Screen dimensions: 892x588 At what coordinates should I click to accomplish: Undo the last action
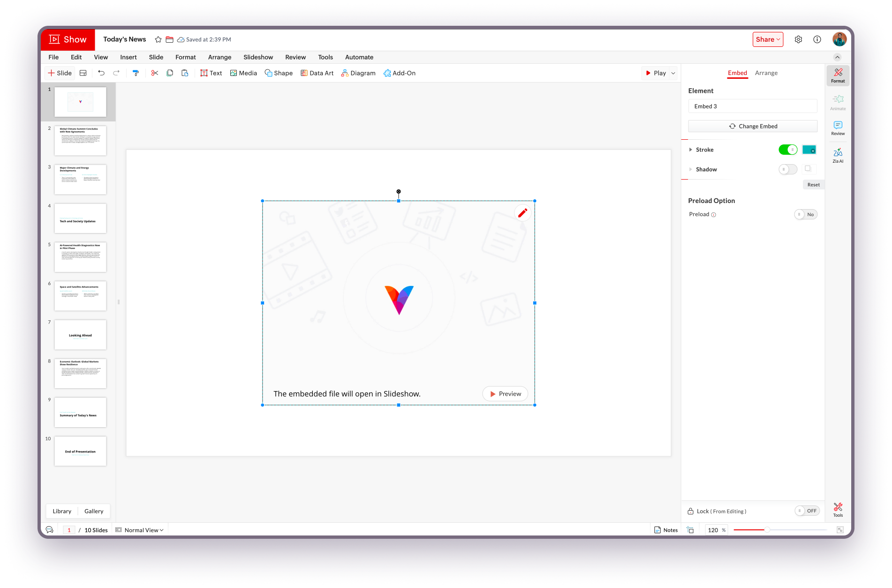[x=101, y=73]
